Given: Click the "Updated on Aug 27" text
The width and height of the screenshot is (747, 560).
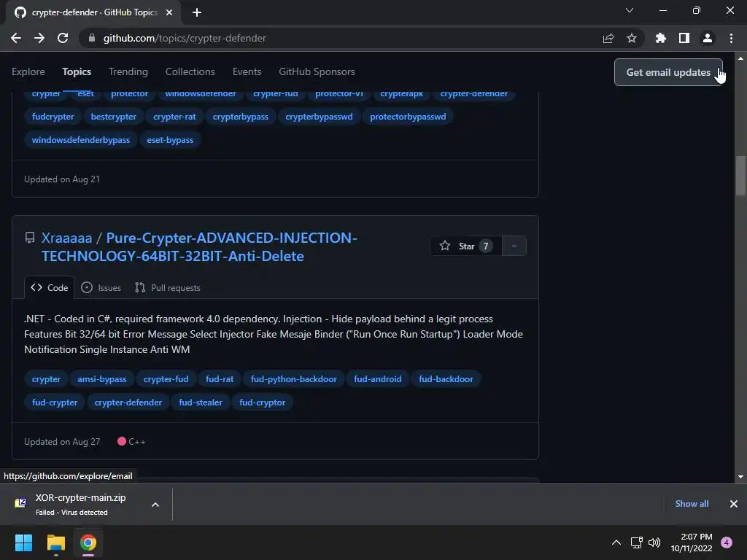Looking at the screenshot, I should (x=63, y=442).
